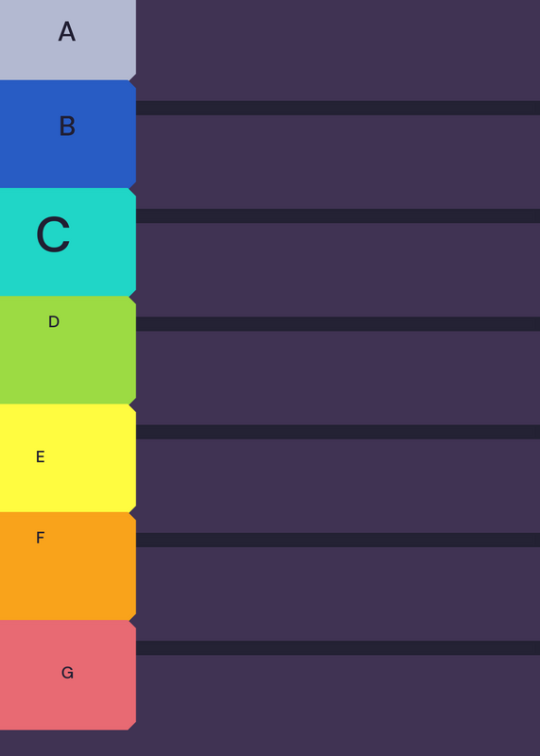This screenshot has width=540, height=756.
Task: Click the blue B tier label
Action: 67,134
